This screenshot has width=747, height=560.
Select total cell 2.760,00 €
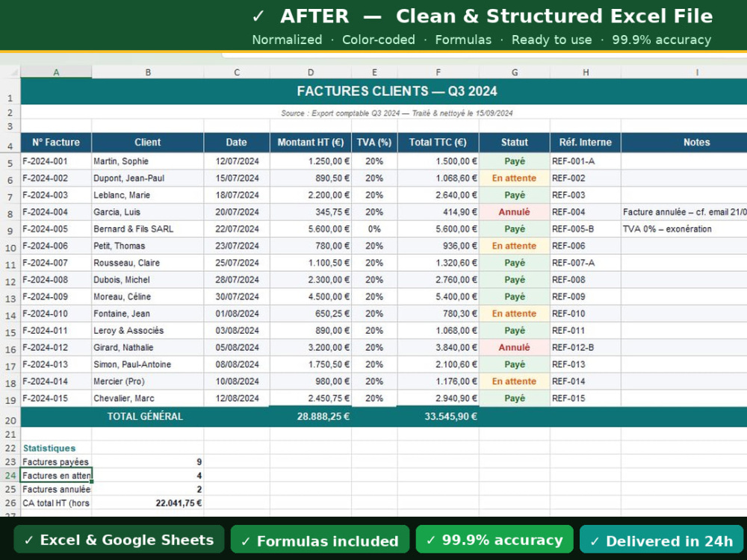(438, 279)
